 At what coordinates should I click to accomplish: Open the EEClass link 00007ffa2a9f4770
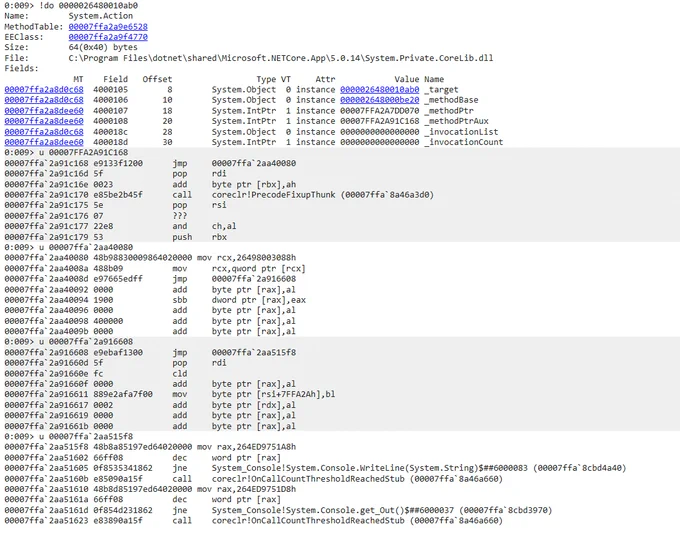tap(108, 37)
